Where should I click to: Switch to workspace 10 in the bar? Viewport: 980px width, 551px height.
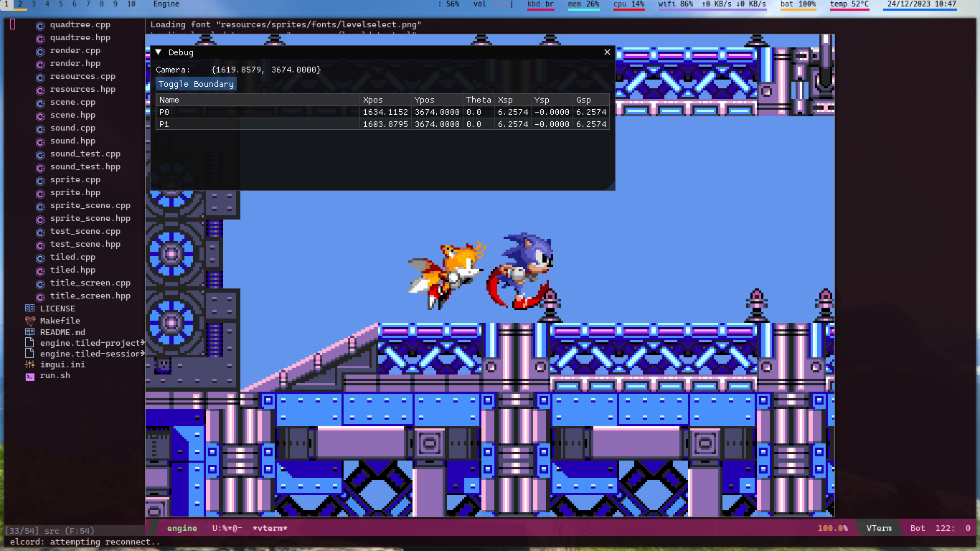(131, 4)
